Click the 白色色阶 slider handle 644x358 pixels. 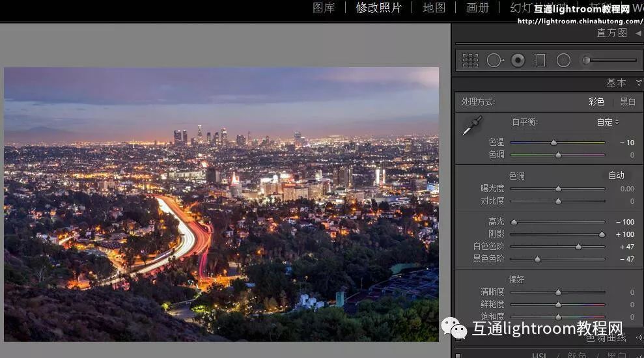pyautogui.click(x=578, y=247)
